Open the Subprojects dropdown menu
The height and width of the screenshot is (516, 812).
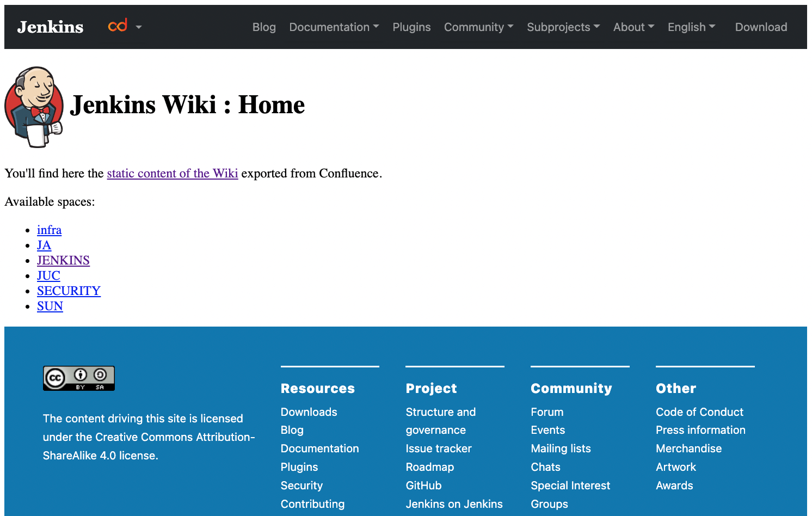click(563, 27)
